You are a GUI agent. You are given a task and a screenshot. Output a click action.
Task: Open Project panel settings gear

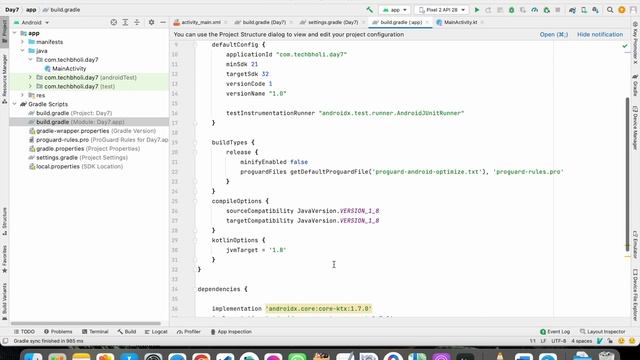(151, 22)
